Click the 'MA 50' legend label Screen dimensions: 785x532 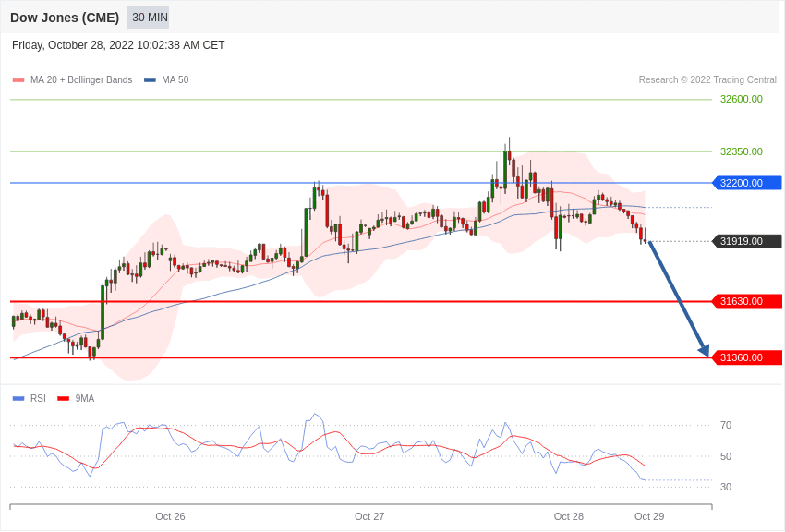pyautogui.click(x=175, y=79)
